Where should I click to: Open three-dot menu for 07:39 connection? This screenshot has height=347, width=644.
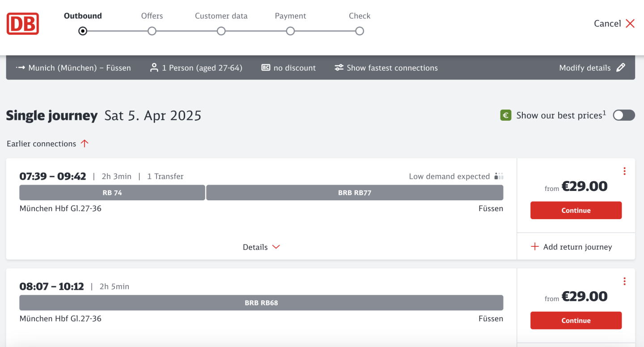[624, 171]
